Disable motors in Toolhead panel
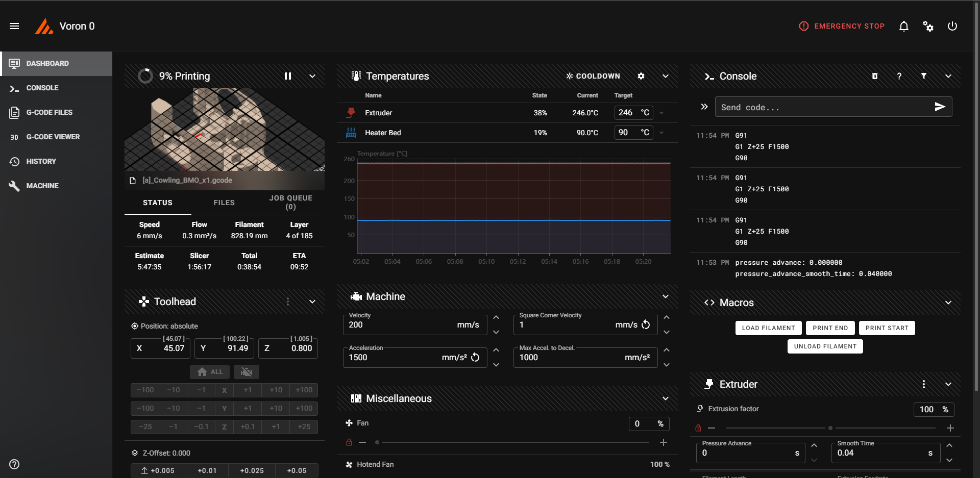The image size is (980, 478). [x=247, y=372]
